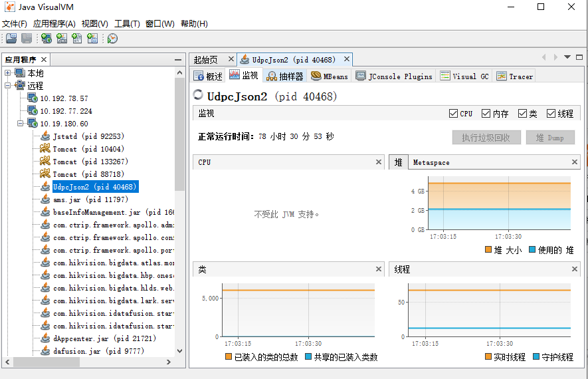
Task: Click the host icon for 10.192.77.224
Action: point(33,110)
